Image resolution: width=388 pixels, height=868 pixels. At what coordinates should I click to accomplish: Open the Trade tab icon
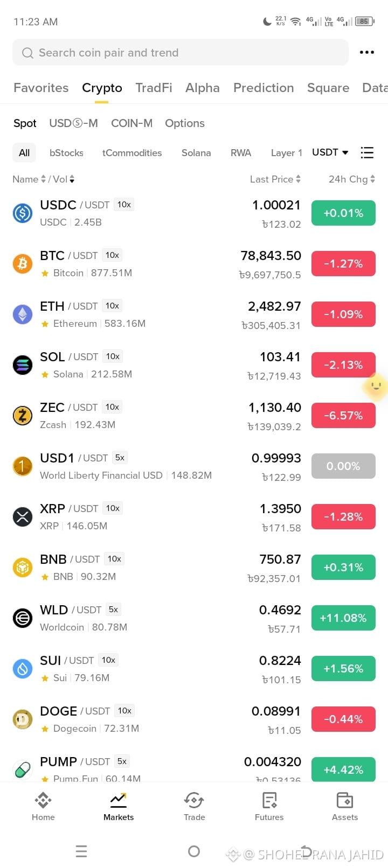coord(194,800)
